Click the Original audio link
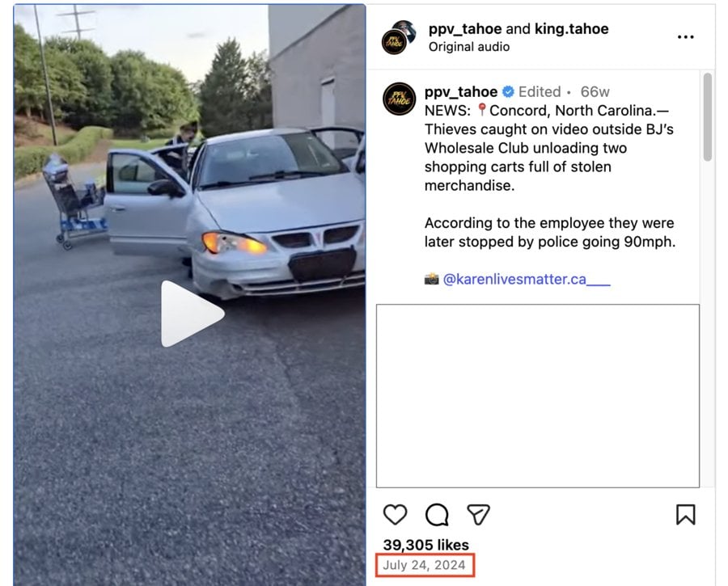Viewport: 728px width, 586px height. (x=469, y=47)
